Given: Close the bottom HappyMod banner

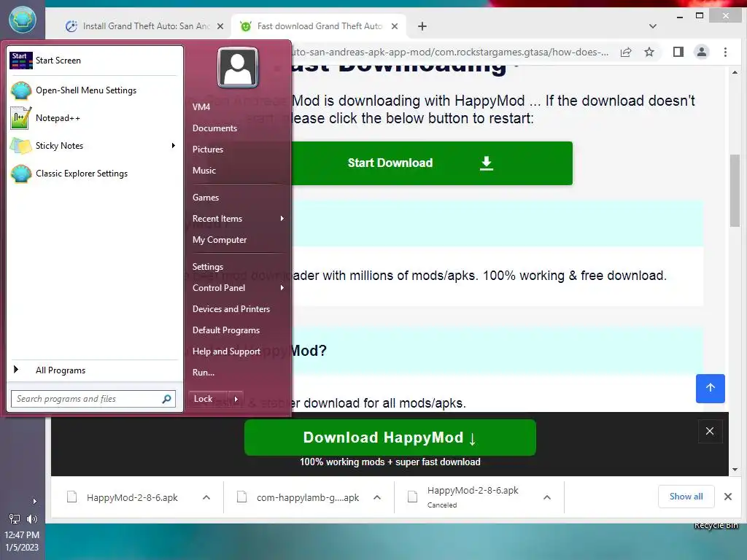Looking at the screenshot, I should (x=709, y=432).
